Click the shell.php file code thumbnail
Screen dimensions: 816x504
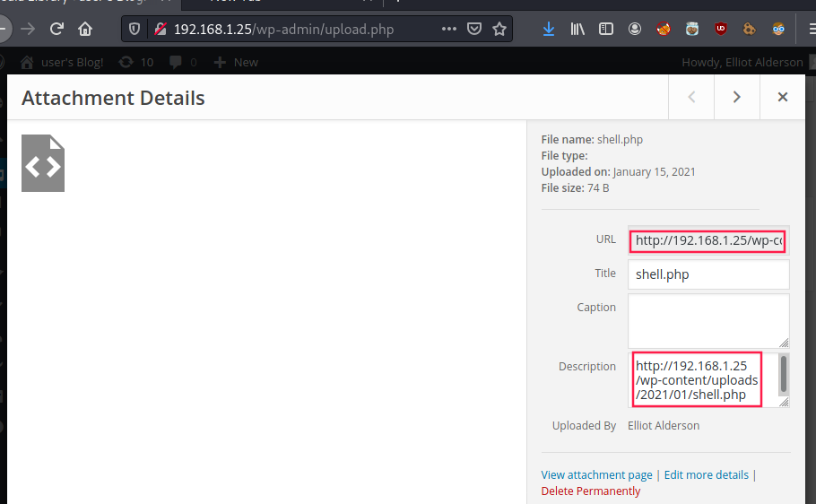(43, 163)
